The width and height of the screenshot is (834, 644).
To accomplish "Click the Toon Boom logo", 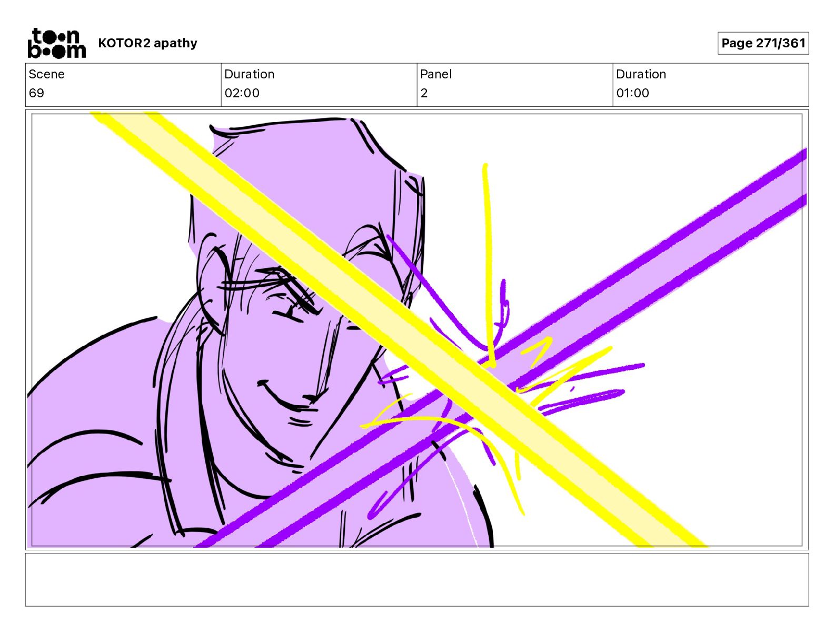I will coord(56,43).
